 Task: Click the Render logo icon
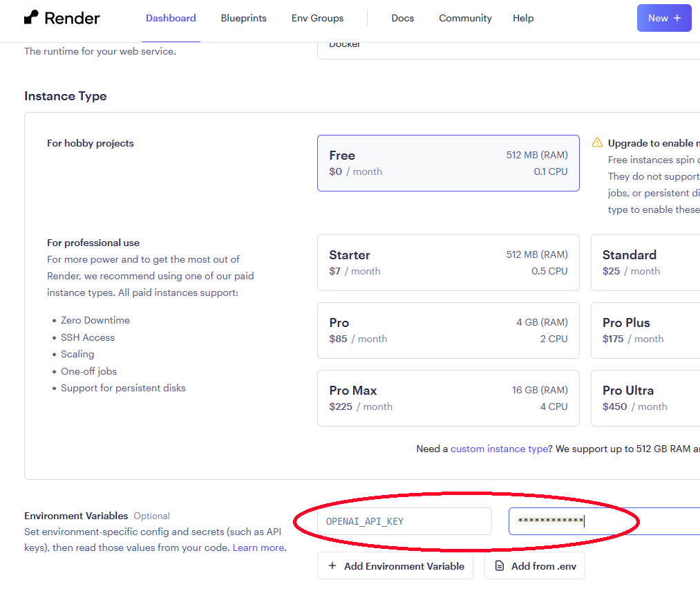coord(31,18)
